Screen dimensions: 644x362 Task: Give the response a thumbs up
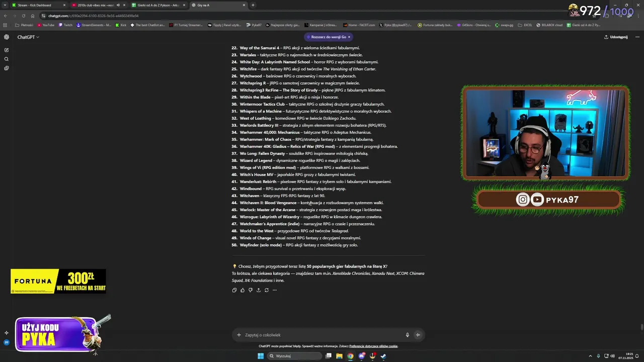(243, 290)
